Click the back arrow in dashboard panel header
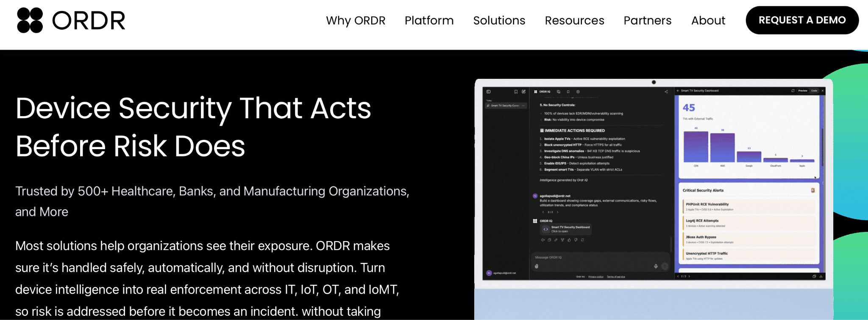 pyautogui.click(x=678, y=91)
